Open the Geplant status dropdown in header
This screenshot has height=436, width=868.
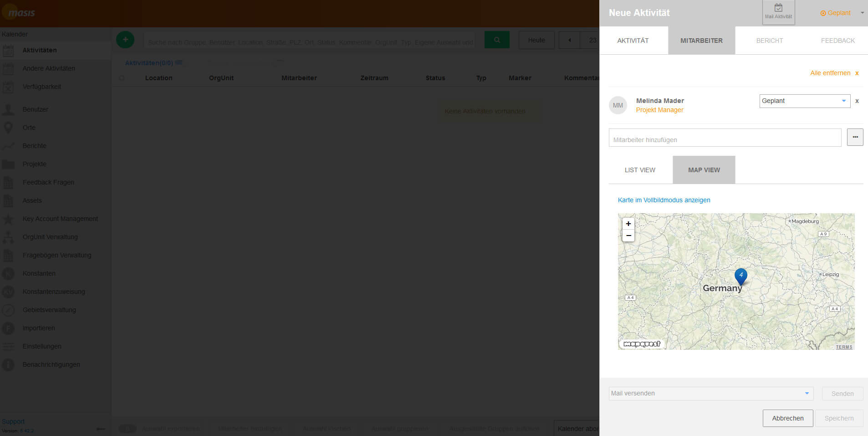click(x=842, y=13)
